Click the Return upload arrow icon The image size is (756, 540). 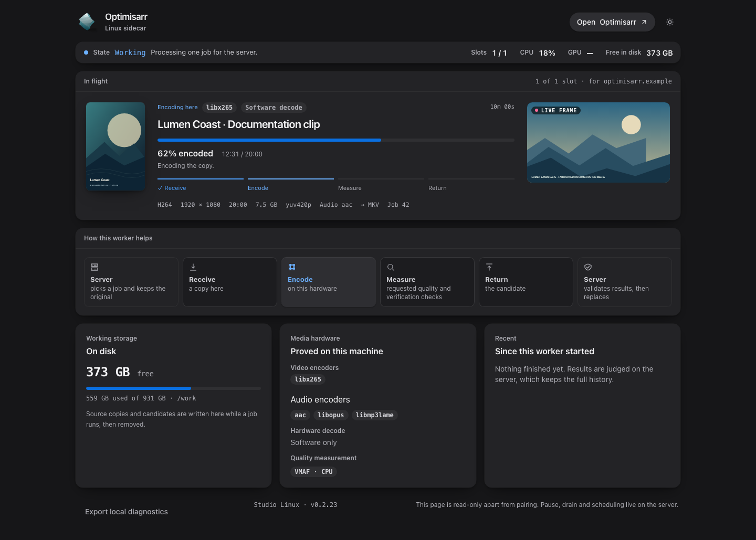point(489,267)
